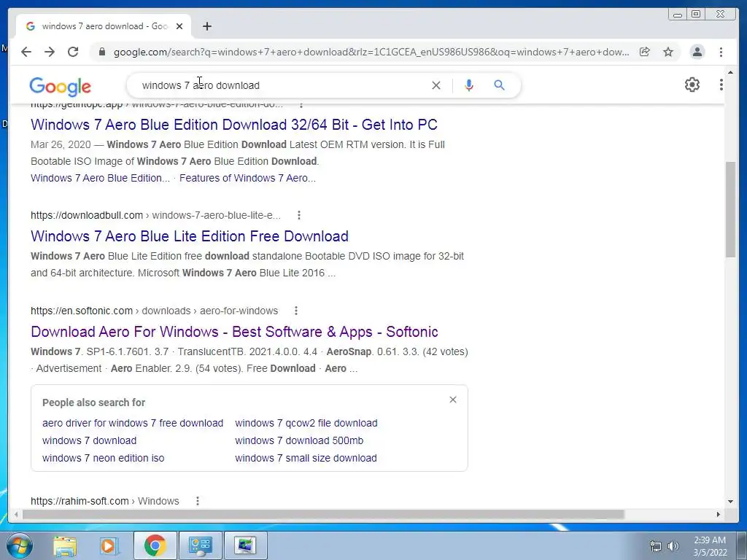Open Windows 7 Aero Blue Edition Download result
This screenshot has height=560, width=747.
[x=234, y=125]
